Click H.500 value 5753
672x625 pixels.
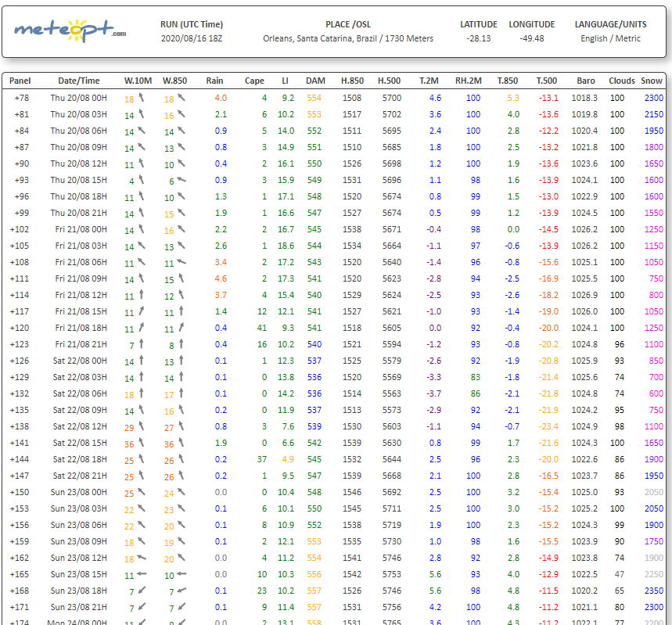click(392, 574)
